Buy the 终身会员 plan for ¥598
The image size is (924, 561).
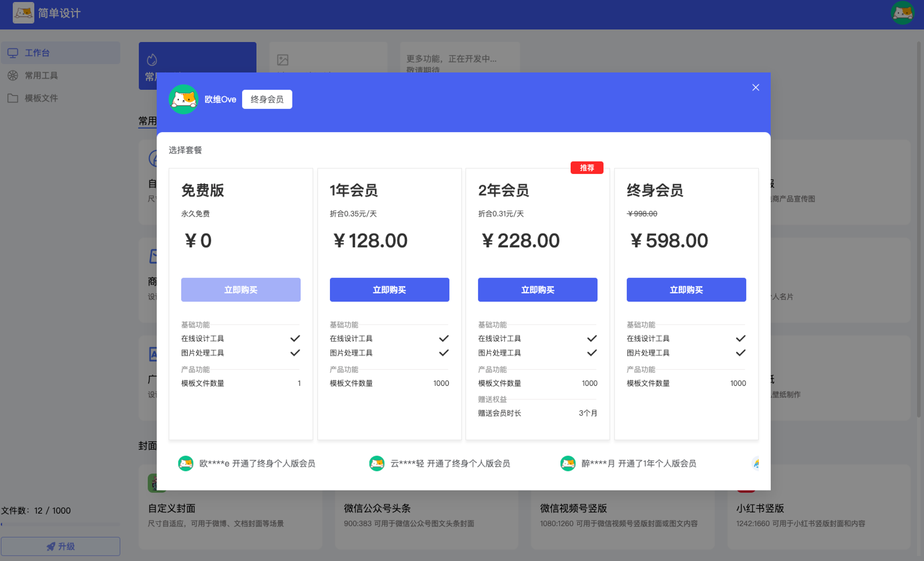click(x=686, y=290)
